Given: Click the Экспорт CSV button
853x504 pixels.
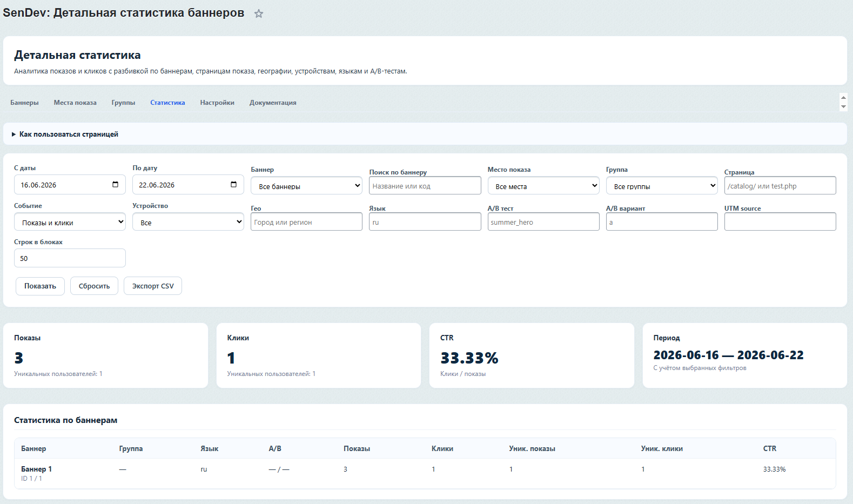Looking at the screenshot, I should (x=153, y=286).
